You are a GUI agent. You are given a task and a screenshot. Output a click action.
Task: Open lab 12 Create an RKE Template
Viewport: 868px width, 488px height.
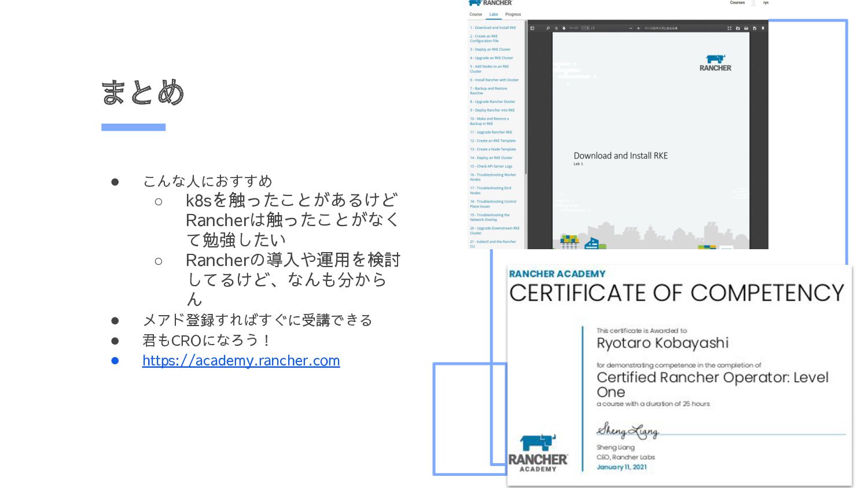[x=493, y=141]
